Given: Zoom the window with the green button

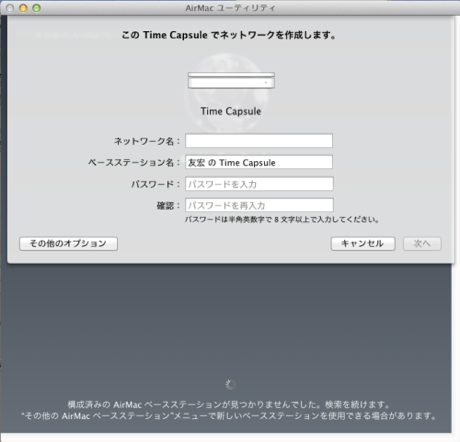Looking at the screenshot, I should point(36,8).
